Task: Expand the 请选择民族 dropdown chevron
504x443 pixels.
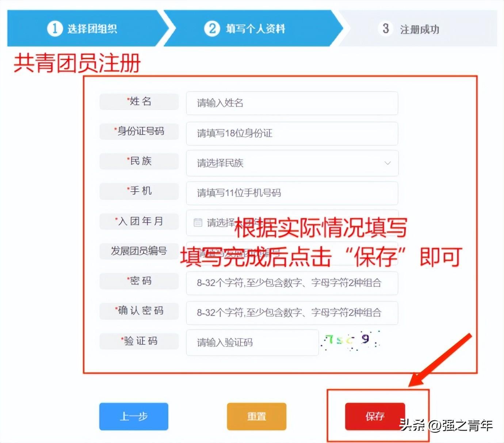Action: (387, 163)
